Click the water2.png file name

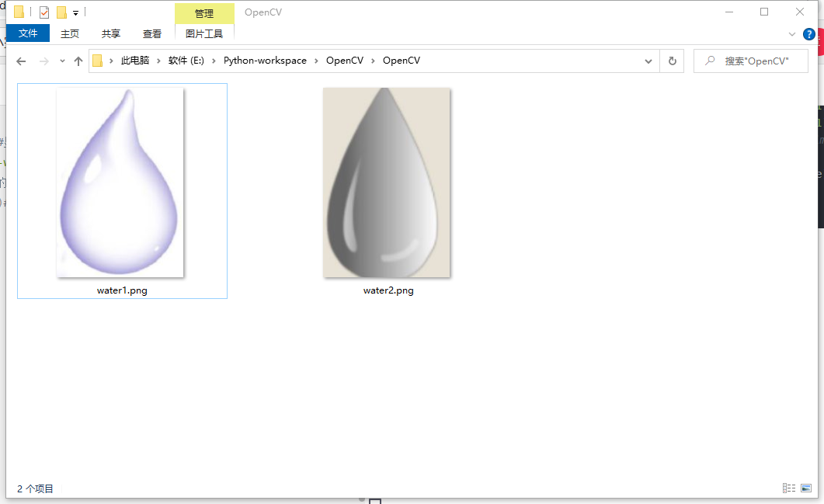388,290
